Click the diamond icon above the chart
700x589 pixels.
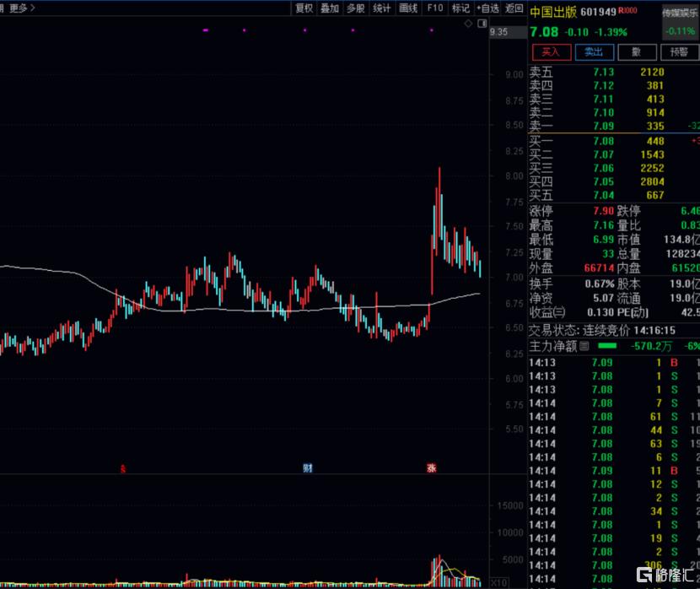468,24
